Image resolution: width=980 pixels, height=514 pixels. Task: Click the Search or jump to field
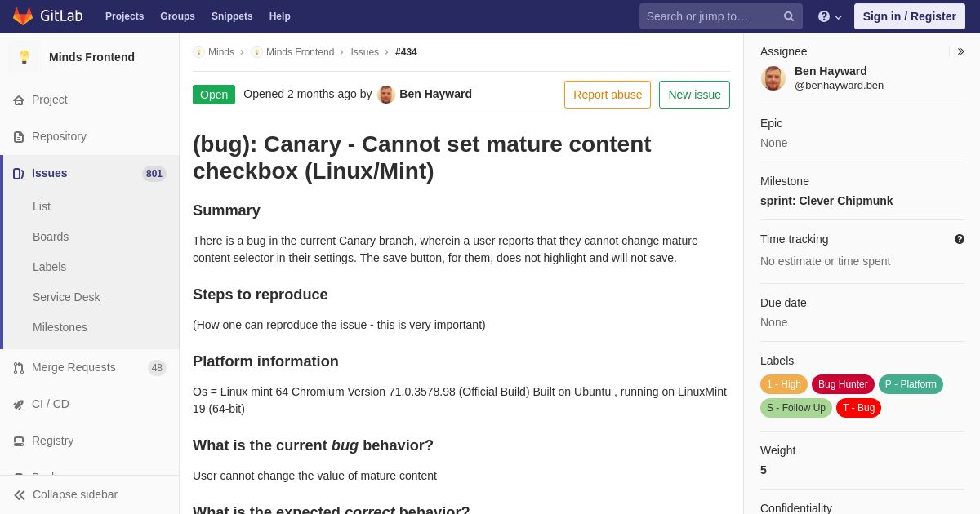tap(721, 16)
